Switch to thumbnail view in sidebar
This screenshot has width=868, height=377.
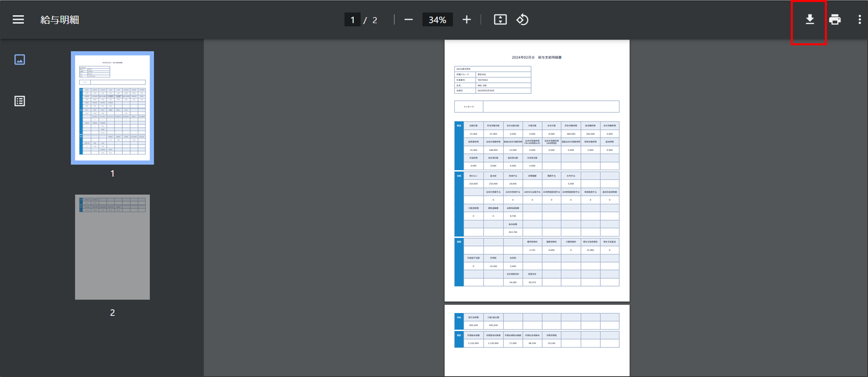pyautogui.click(x=19, y=60)
